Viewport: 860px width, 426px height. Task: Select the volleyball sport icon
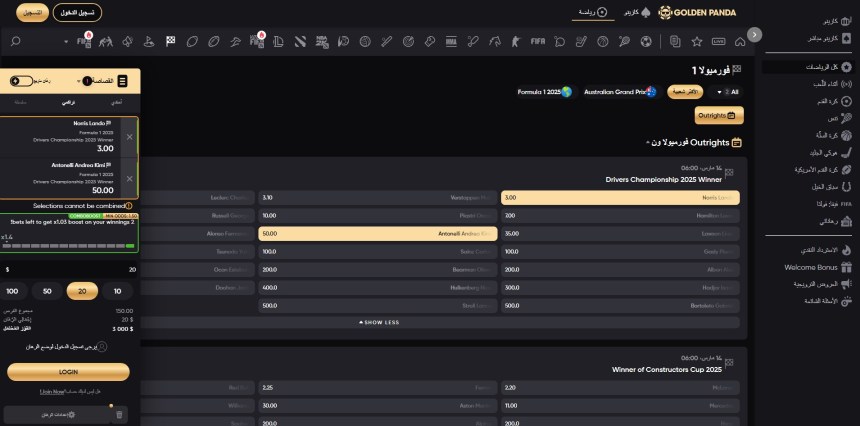point(365,41)
